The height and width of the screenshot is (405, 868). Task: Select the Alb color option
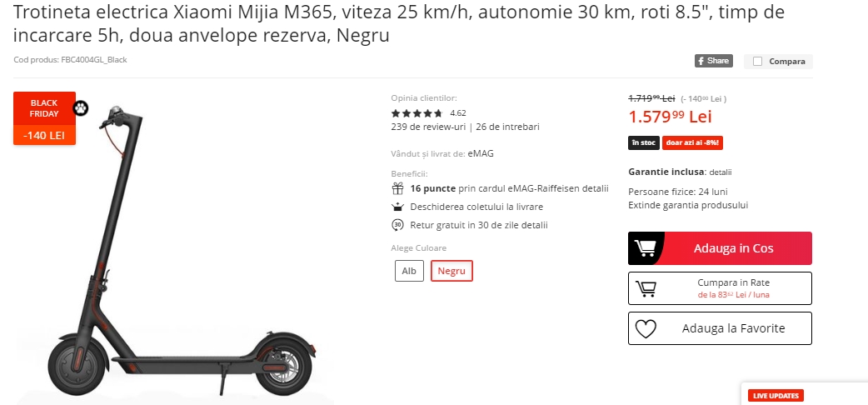[409, 271]
